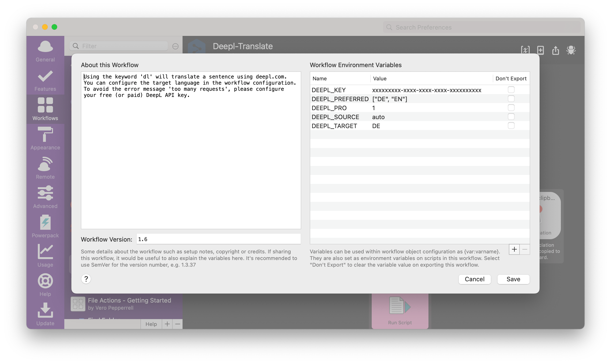
Task: Add a new environment variable row
Action: (x=514, y=249)
